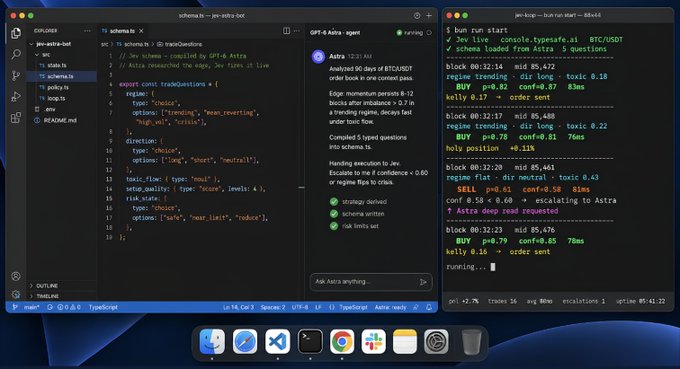The image size is (680, 369).
Task: Click LF line ending in status bar
Action: click(318, 307)
